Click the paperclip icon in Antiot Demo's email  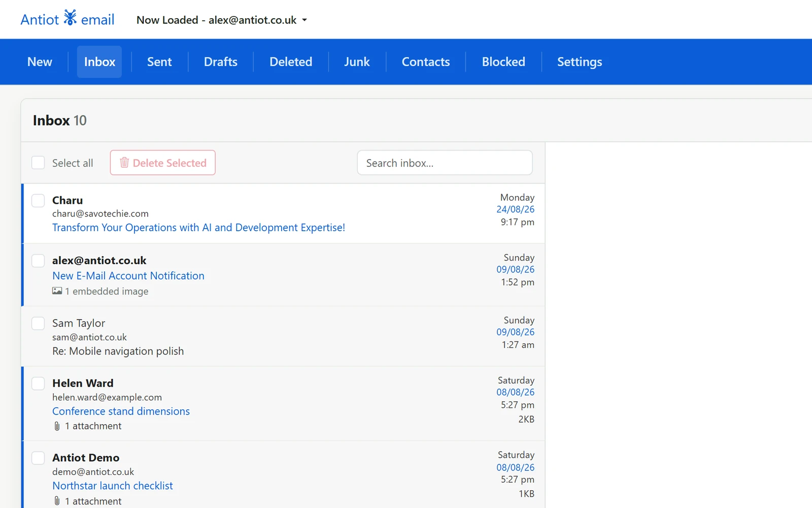(x=57, y=501)
